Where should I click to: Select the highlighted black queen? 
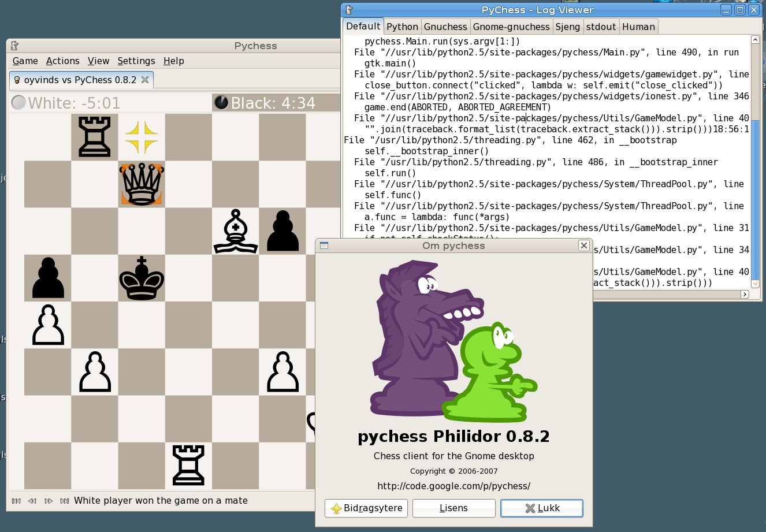pos(142,184)
